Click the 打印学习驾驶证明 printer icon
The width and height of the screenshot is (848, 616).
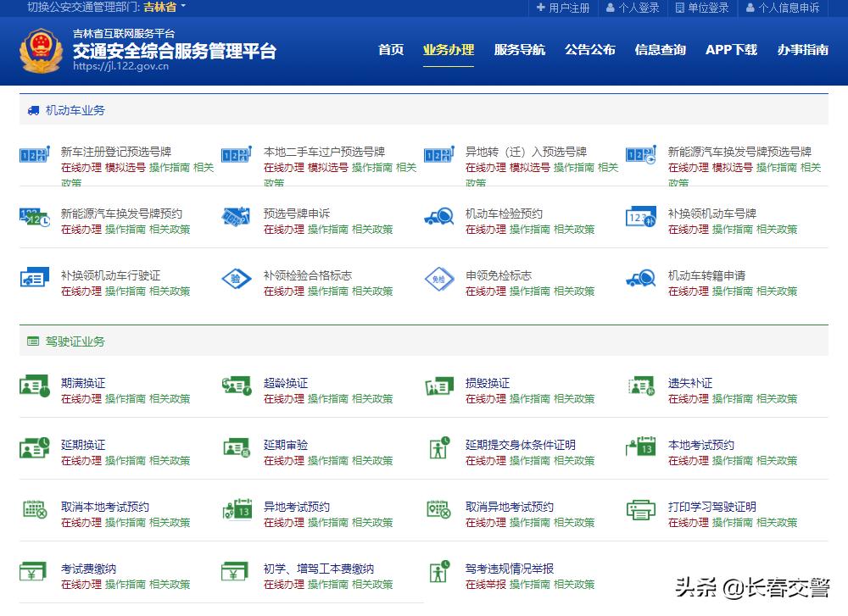coord(641,509)
